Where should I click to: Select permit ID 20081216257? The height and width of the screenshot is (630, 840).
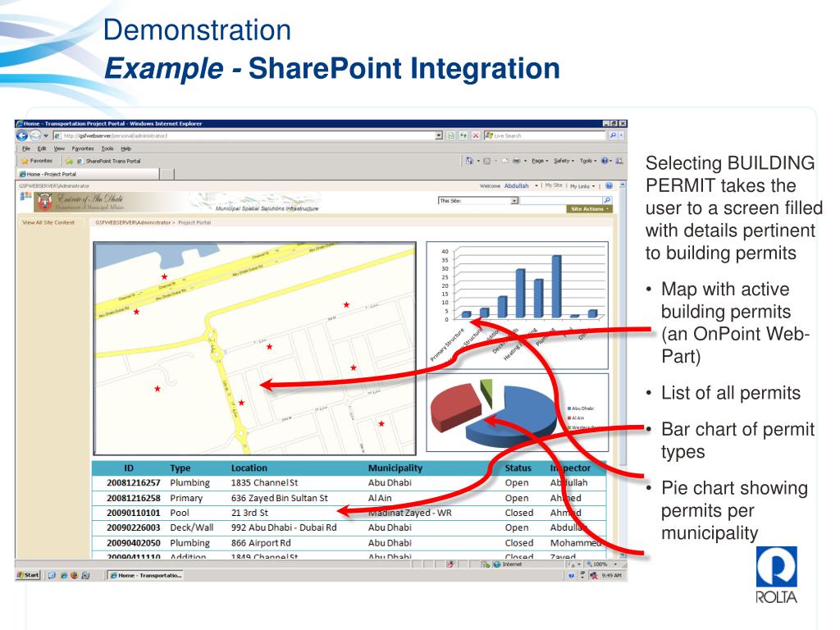(134, 482)
